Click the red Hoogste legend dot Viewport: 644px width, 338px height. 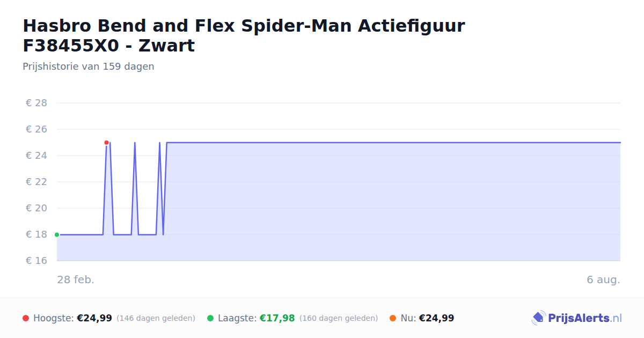26,318
